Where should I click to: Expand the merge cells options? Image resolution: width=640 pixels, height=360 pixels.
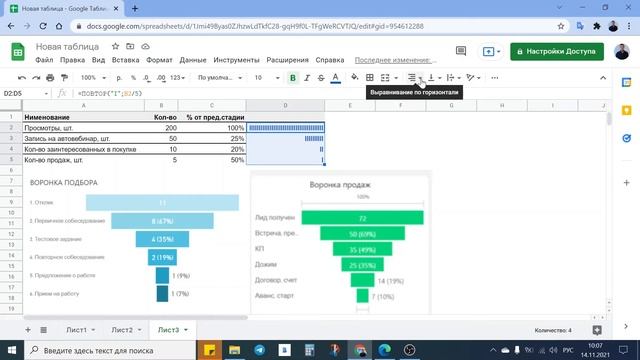point(396,78)
